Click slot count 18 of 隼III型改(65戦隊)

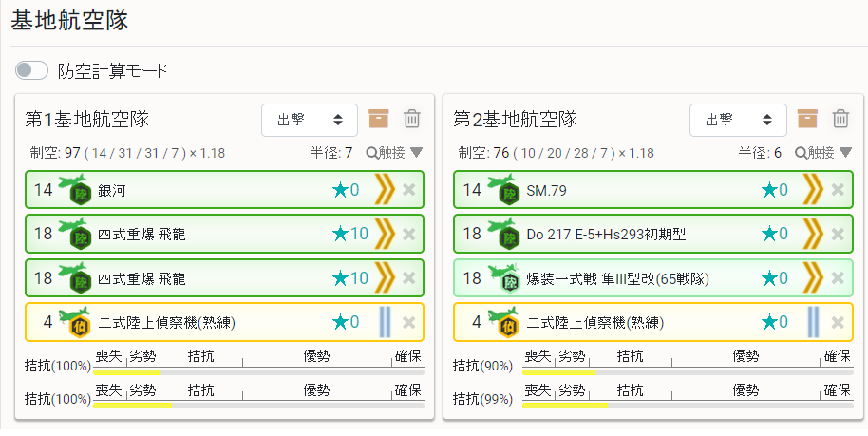(x=472, y=278)
